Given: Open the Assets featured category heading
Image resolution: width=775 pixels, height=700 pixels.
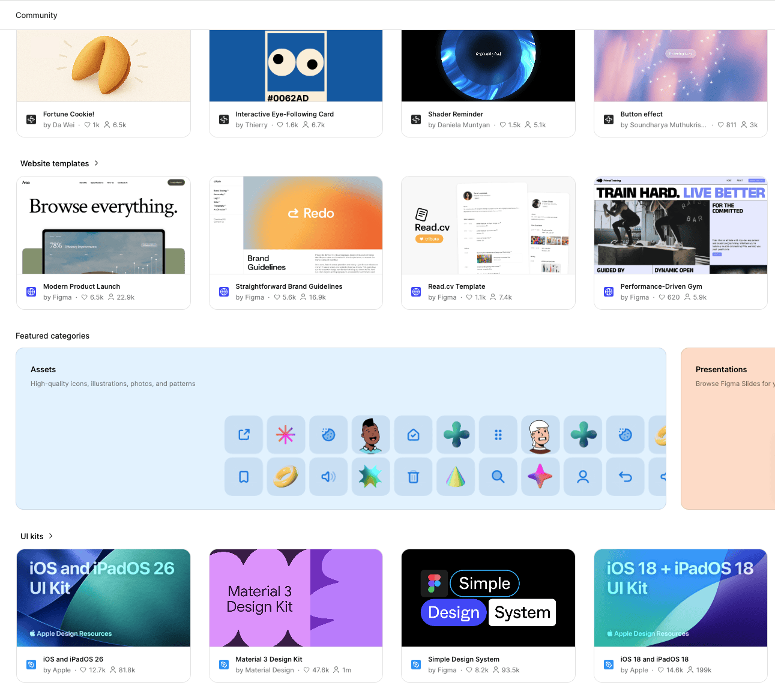Looking at the screenshot, I should click(x=43, y=369).
